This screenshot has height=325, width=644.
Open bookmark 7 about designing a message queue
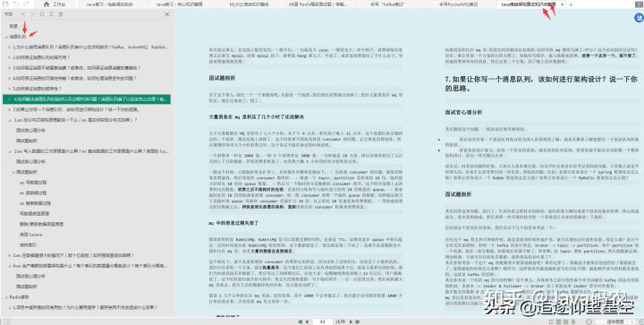click(x=76, y=110)
